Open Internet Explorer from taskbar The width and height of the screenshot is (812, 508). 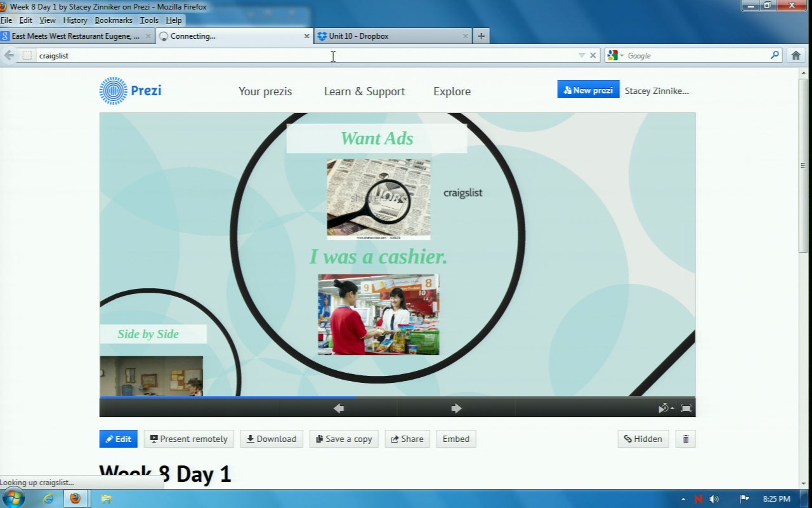pyautogui.click(x=48, y=498)
